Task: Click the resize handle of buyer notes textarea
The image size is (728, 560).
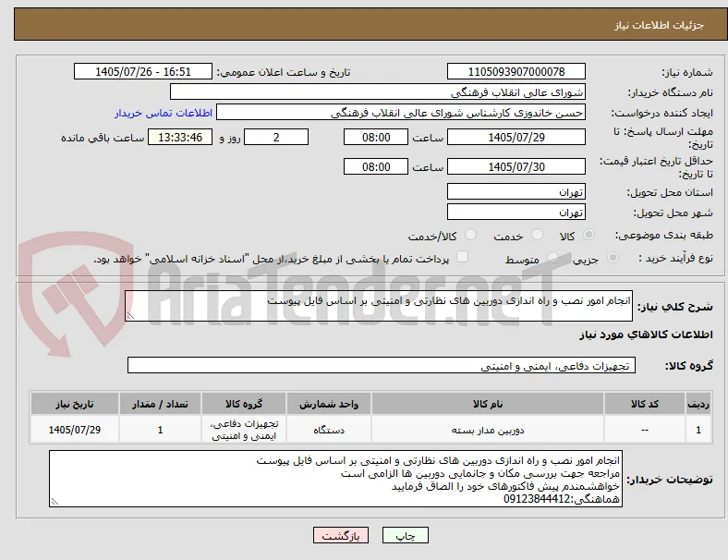Action: point(55,502)
